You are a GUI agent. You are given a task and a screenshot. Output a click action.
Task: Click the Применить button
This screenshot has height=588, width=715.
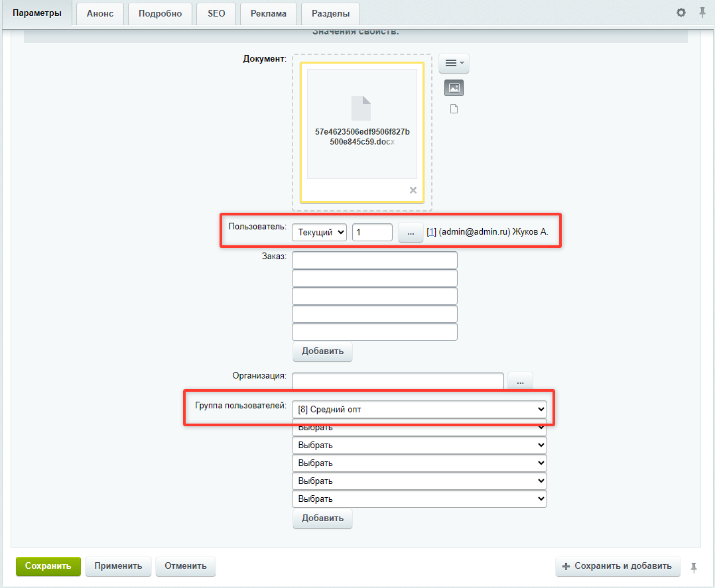tap(118, 566)
